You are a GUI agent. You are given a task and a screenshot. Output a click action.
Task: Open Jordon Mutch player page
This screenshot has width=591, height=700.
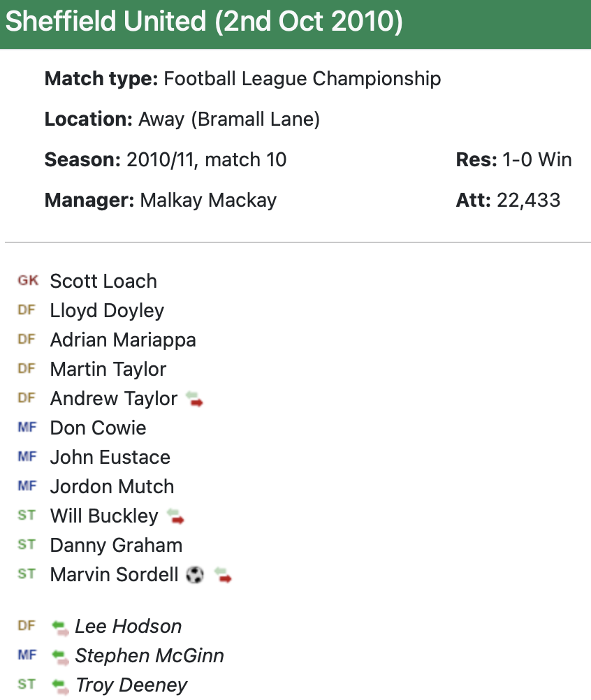tap(112, 486)
